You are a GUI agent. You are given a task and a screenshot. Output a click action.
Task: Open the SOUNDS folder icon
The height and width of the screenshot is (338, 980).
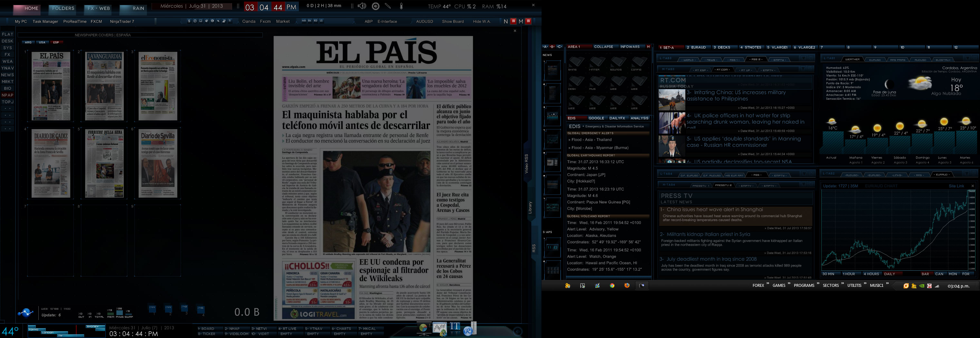coord(618,62)
